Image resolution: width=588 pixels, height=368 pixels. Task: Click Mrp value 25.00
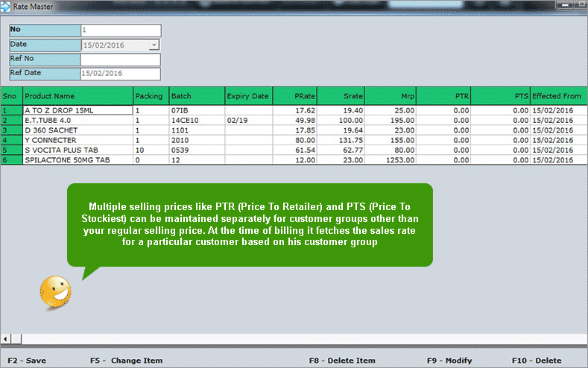pyautogui.click(x=391, y=110)
